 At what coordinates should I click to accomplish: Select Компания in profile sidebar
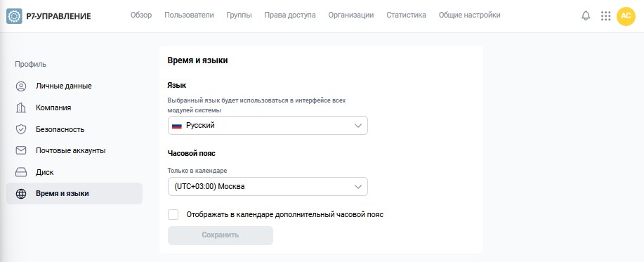[74, 107]
